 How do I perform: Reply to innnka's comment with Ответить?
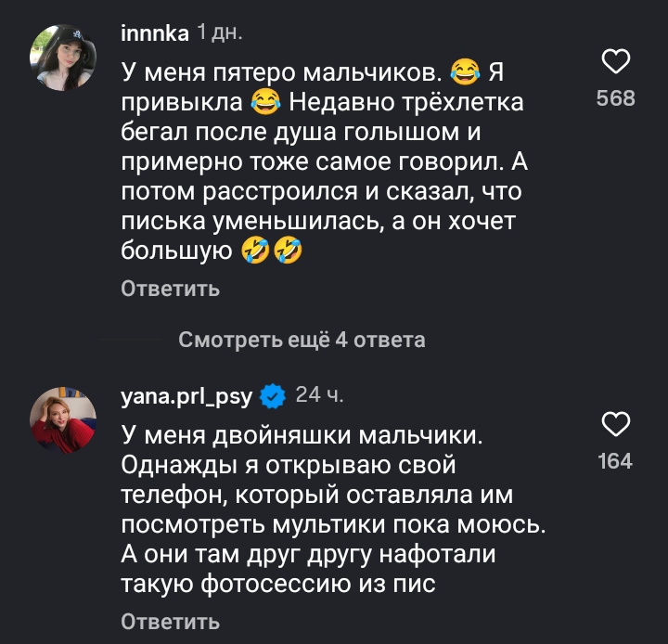pos(170,288)
